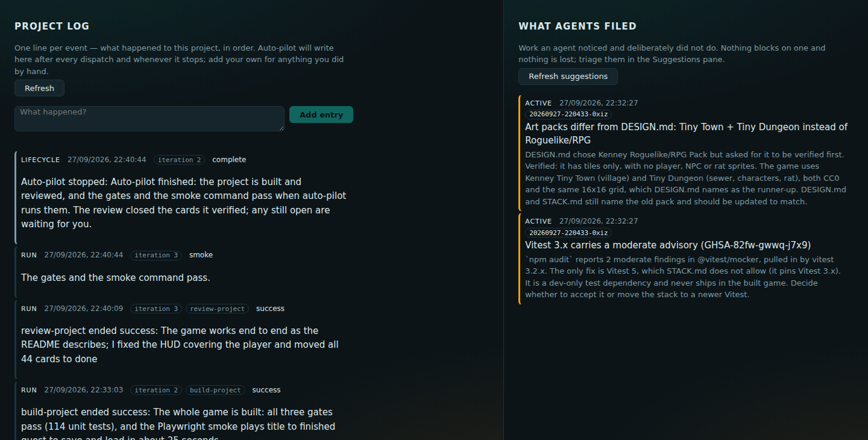The height and width of the screenshot is (440, 868).
Task: Click the "build-project ended success" message
Action: [177, 423]
